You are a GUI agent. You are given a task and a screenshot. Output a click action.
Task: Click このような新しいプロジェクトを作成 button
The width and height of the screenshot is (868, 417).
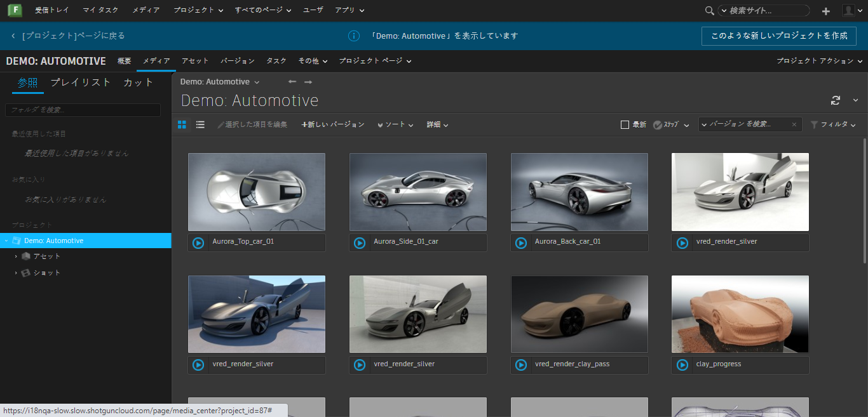779,36
